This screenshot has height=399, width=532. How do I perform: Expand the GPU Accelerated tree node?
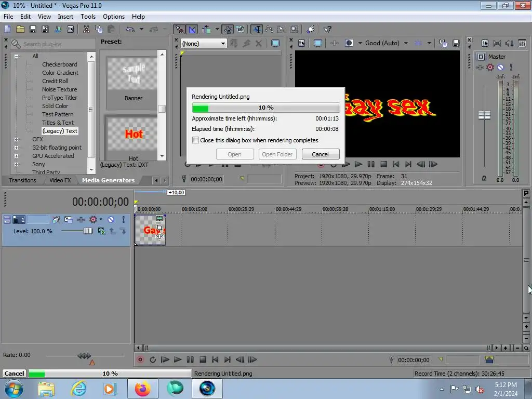[x=16, y=156]
